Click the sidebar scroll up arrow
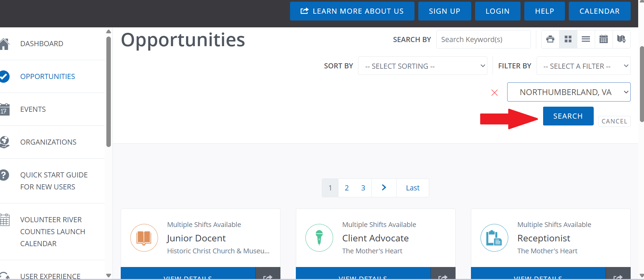Image resolution: width=644 pixels, height=280 pixels. (x=108, y=31)
